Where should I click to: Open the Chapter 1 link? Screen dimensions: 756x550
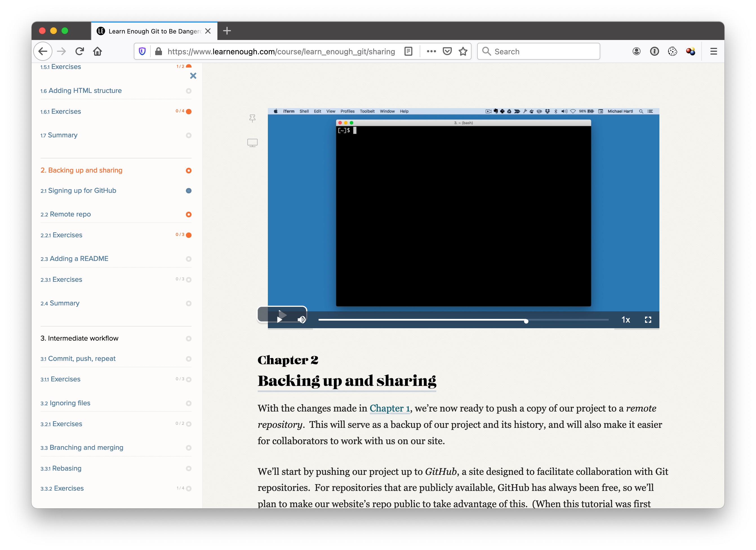pyautogui.click(x=389, y=408)
